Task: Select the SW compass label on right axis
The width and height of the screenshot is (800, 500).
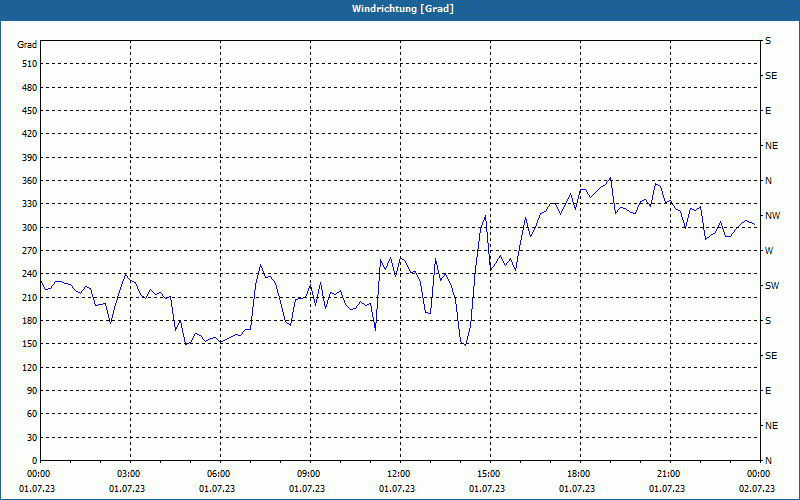Action: 772,286
